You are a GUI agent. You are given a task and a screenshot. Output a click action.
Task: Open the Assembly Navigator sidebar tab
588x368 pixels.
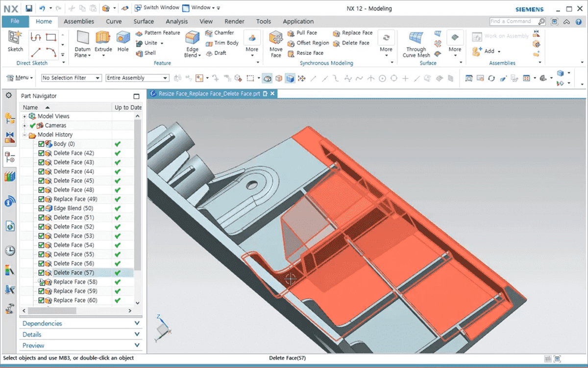click(x=10, y=118)
